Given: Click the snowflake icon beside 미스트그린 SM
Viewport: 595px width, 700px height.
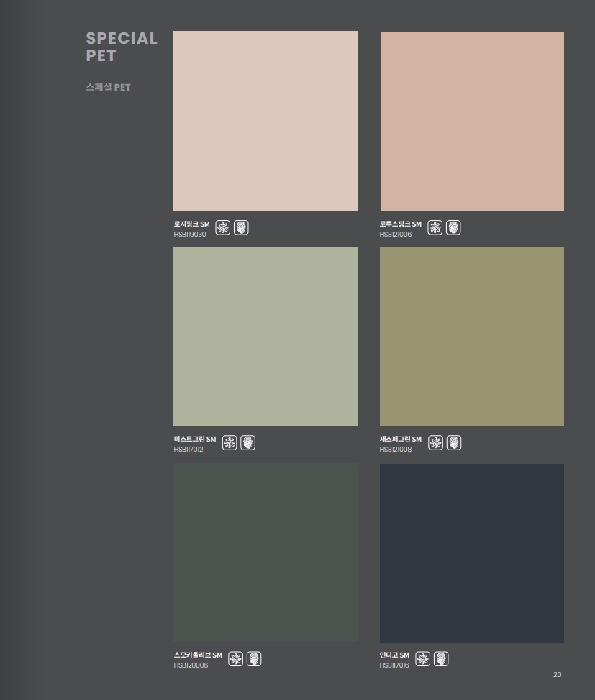Looking at the screenshot, I should (230, 443).
